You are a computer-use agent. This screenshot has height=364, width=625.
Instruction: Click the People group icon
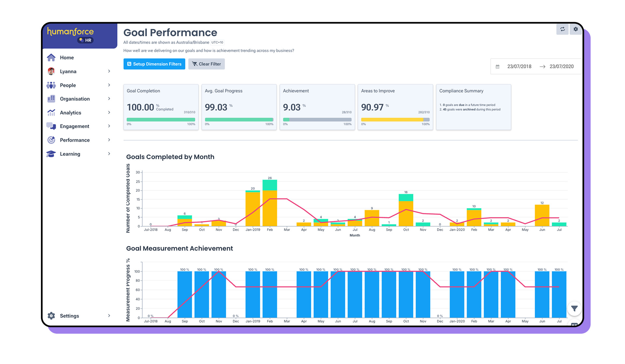[51, 85]
